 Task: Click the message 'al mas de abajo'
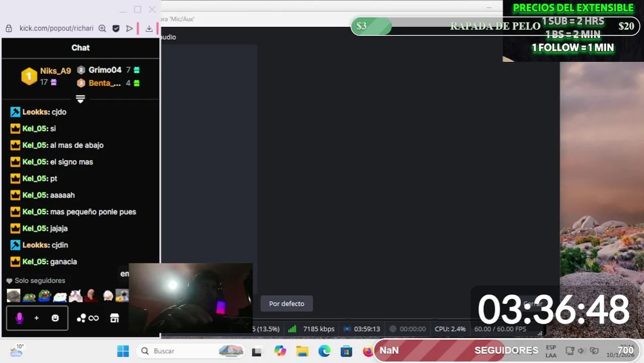pyautogui.click(x=77, y=145)
